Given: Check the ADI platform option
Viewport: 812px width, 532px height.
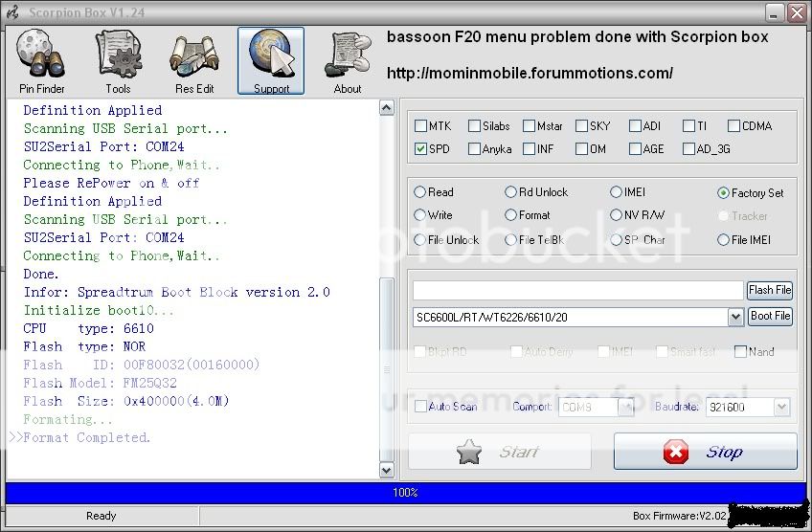Looking at the screenshot, I should (x=635, y=125).
